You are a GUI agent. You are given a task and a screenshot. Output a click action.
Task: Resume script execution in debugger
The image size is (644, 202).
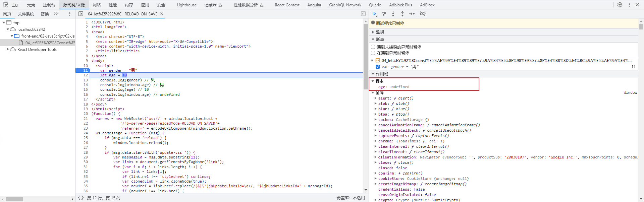(374, 14)
